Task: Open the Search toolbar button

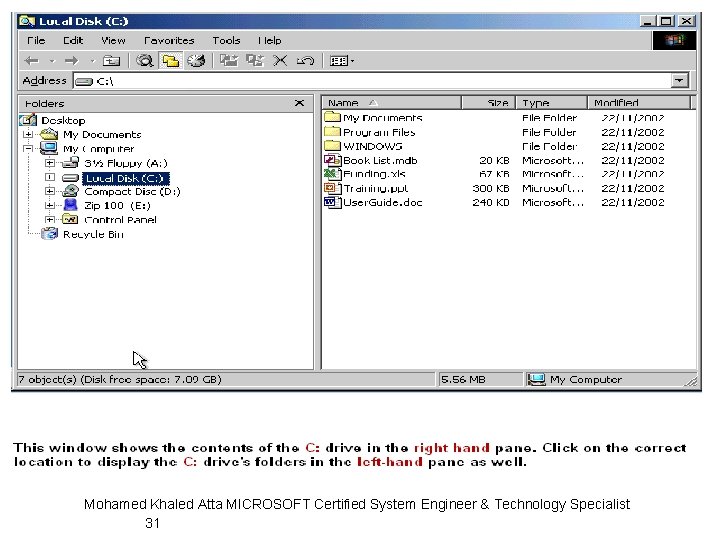Action: coord(144,61)
